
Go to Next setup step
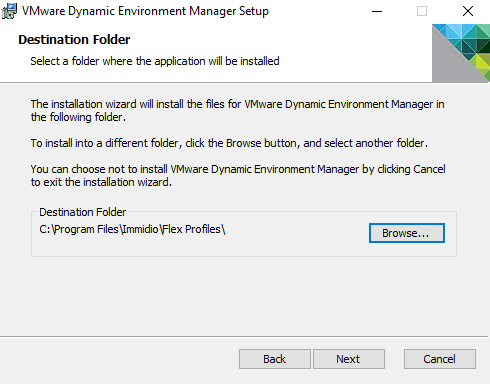[349, 359]
